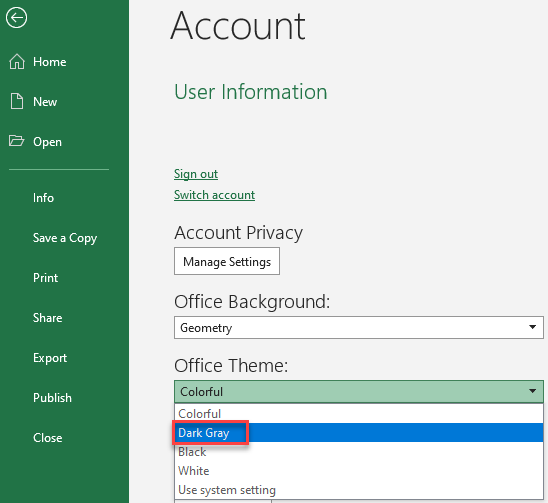Click the Office Background dropdown arrow

coord(532,327)
